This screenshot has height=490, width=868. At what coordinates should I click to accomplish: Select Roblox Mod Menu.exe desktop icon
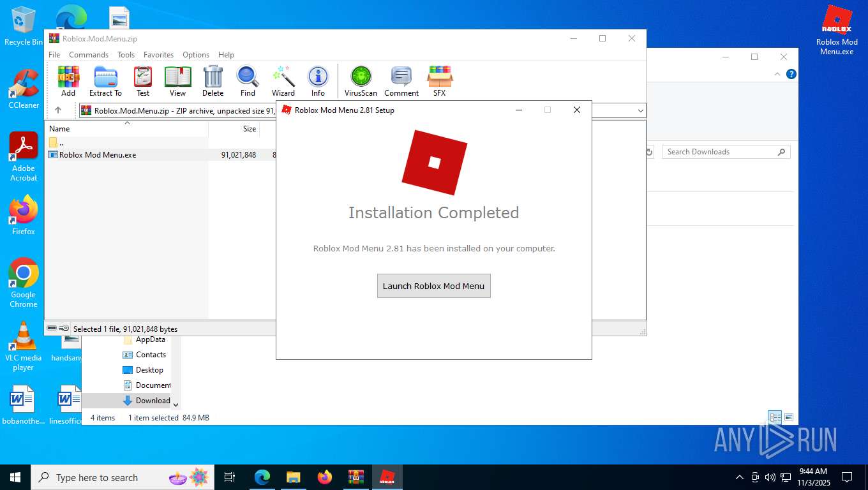point(837,31)
